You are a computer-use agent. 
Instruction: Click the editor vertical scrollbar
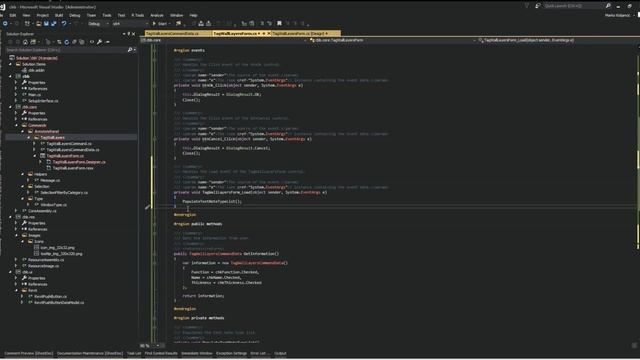point(638,192)
